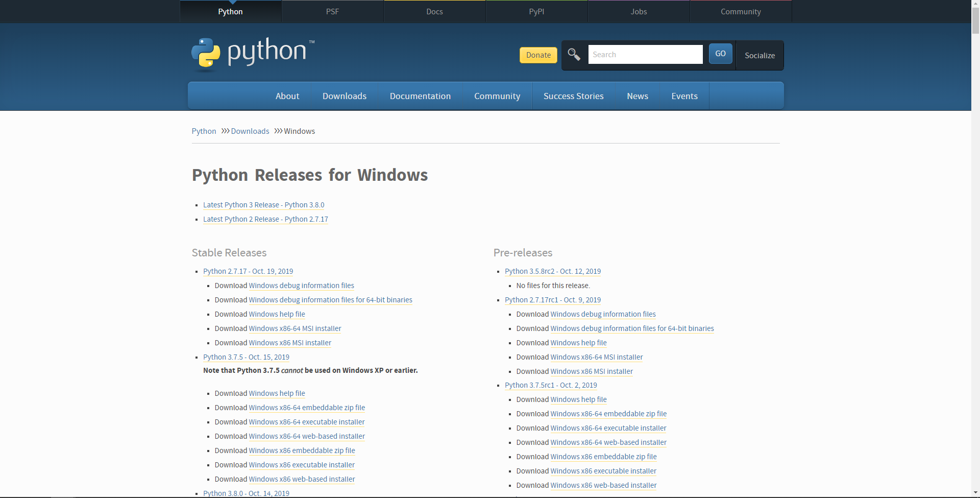Screen dimensions: 980x498
Task: Click the Downloads breadcrumb link
Action: [250, 131]
